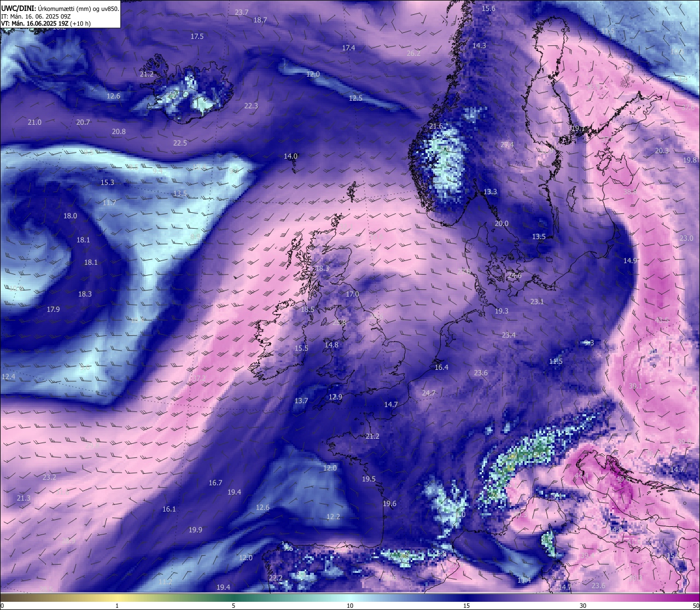Click the map value '26.2'

click(413, 53)
